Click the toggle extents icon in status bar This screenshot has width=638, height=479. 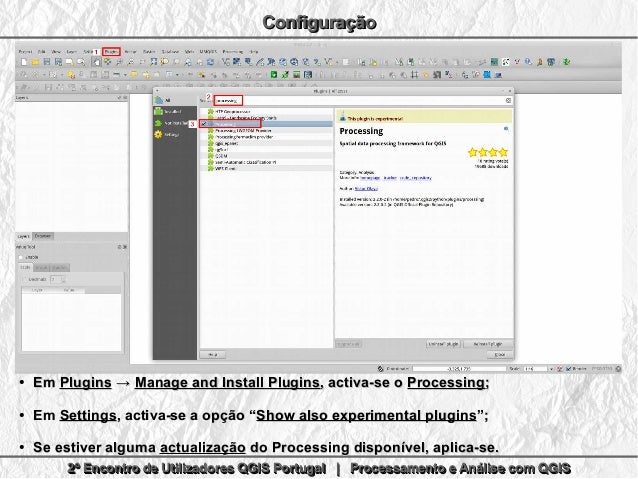pos(380,369)
